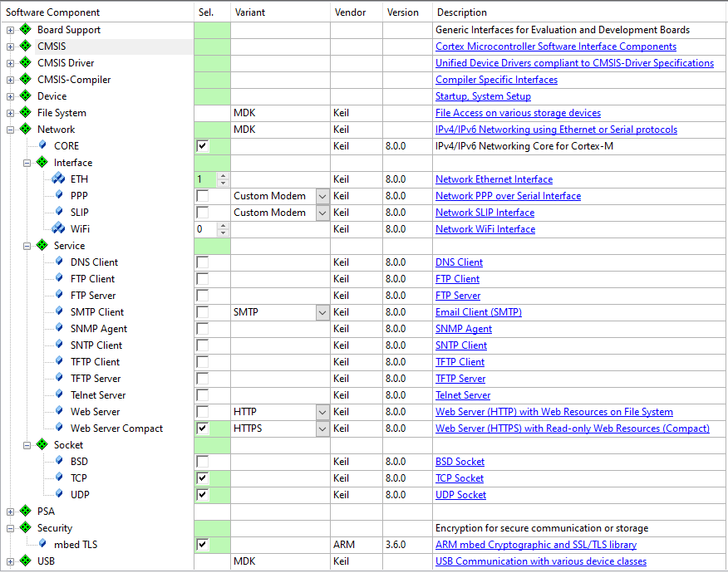728x573 pixels.
Task: Click the DNS Client blue gem icon
Action: coord(59,262)
